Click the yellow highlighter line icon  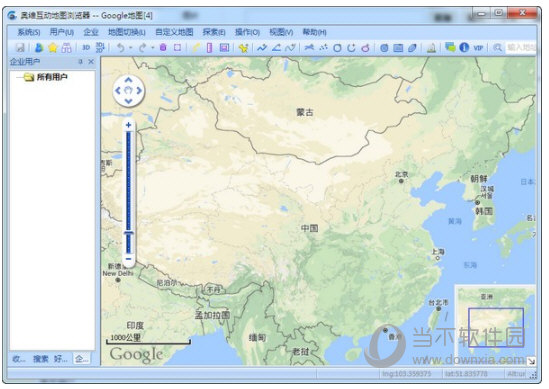[196, 48]
